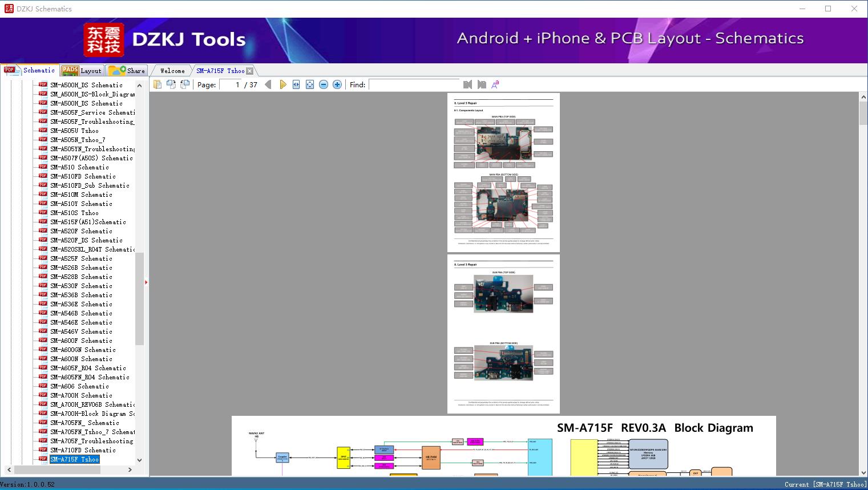Image resolution: width=868 pixels, height=490 pixels.
Task: Click the SUB PBA repair page
Action: 503,334
